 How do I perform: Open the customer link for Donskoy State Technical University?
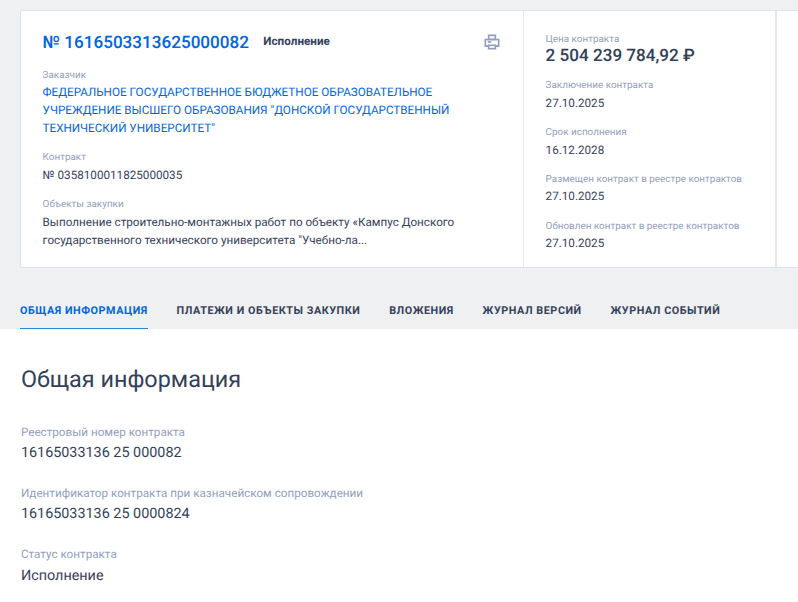pos(245,110)
